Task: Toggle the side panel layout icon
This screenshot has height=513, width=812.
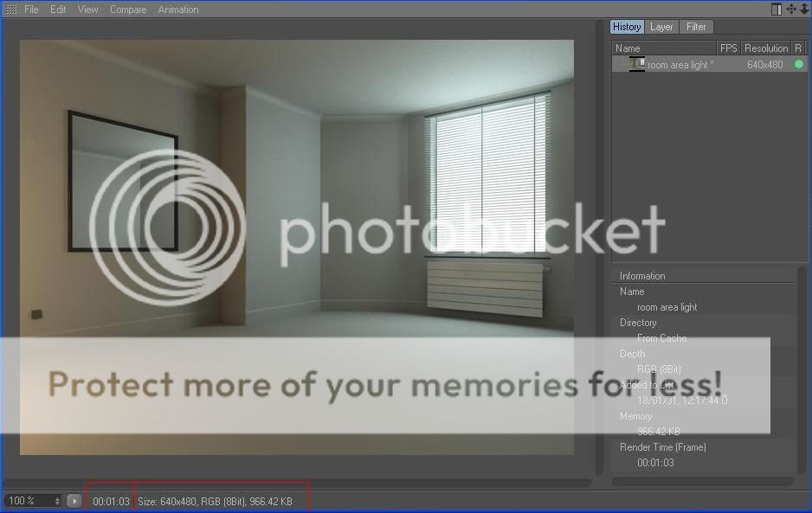Action: point(777,10)
